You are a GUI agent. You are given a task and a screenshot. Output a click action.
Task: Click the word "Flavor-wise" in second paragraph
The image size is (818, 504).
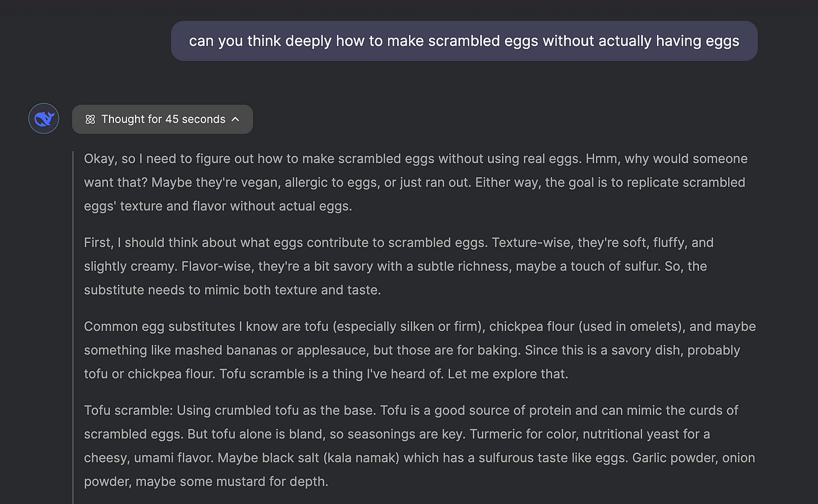tap(216, 266)
